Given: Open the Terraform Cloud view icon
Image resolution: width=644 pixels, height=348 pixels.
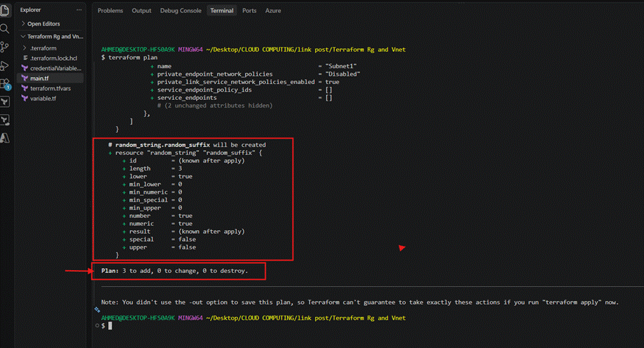Looking at the screenshot, I should point(5,120).
